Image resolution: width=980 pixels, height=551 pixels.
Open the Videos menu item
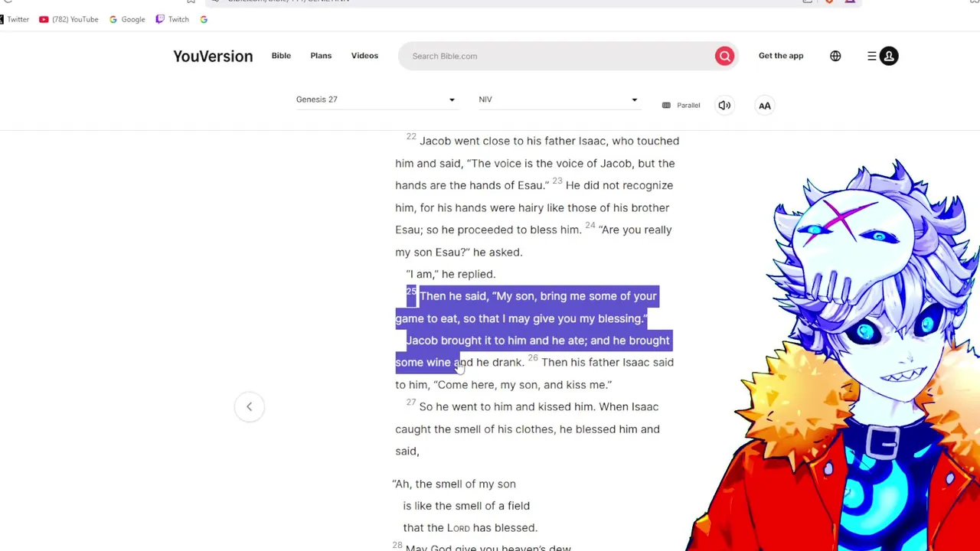click(x=364, y=56)
